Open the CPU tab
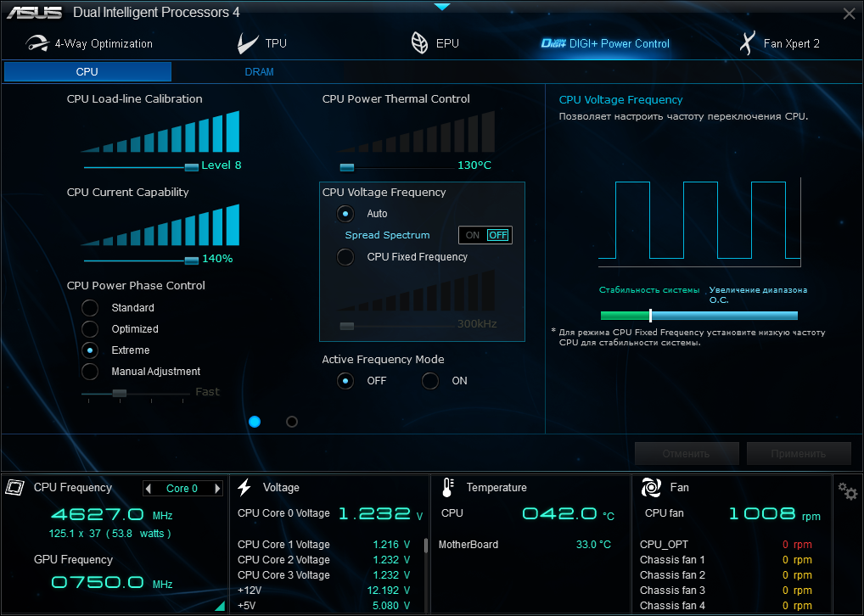 point(87,71)
